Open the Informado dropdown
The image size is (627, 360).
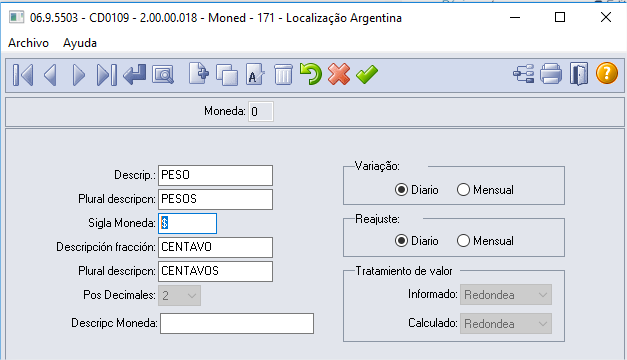click(x=506, y=295)
